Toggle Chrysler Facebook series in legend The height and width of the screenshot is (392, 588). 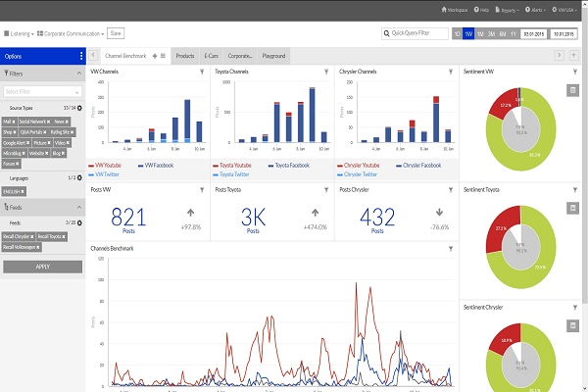(x=418, y=166)
